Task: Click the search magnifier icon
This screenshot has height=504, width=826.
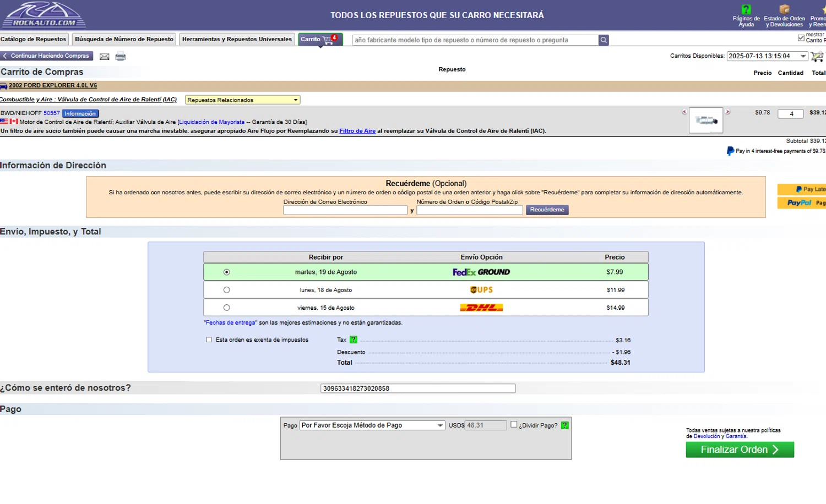Action: click(604, 40)
